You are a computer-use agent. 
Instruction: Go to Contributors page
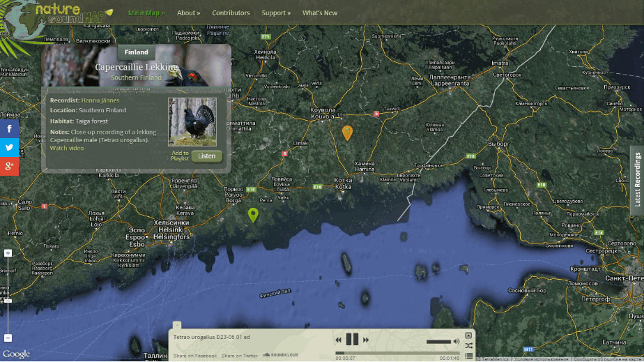click(x=231, y=13)
